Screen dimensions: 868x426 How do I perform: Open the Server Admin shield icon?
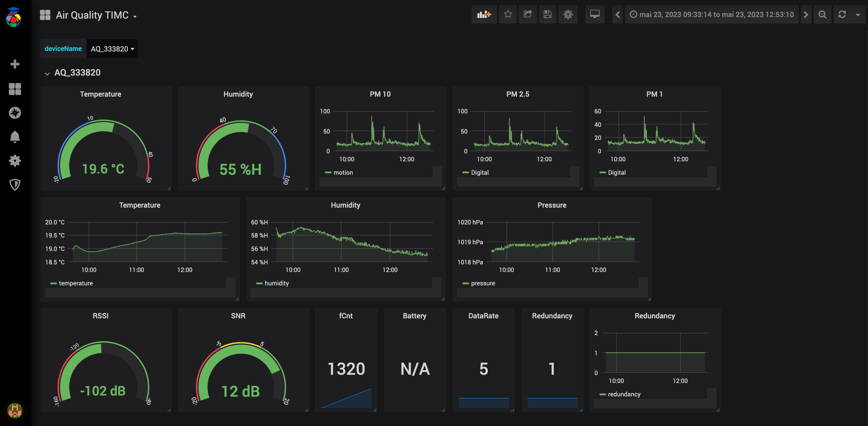pyautogui.click(x=15, y=184)
